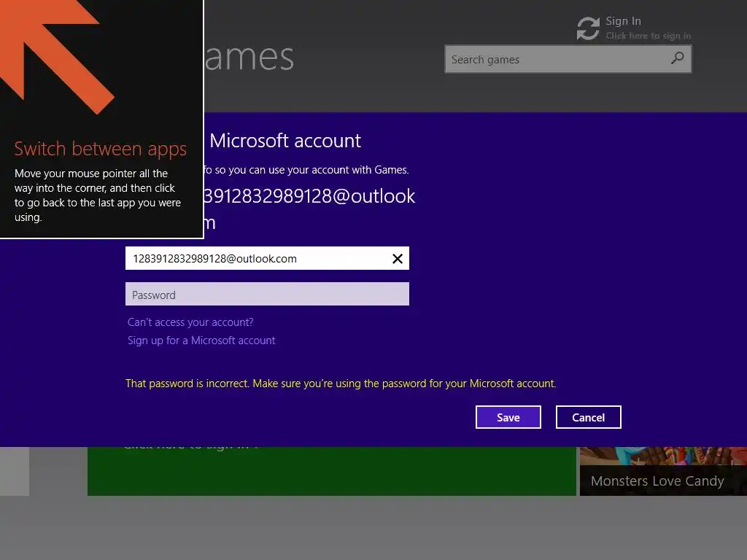Image resolution: width=747 pixels, height=560 pixels.
Task: Clear the email field with the X icon
Action: [398, 259]
